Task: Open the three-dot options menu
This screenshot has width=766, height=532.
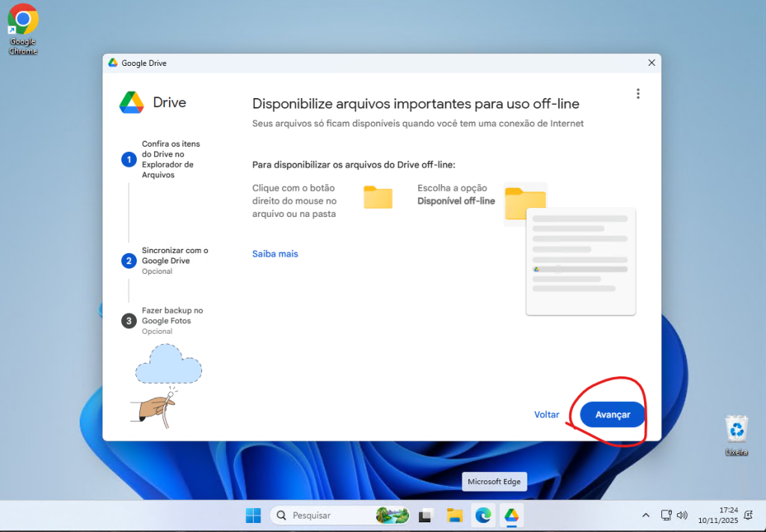Action: coord(637,94)
